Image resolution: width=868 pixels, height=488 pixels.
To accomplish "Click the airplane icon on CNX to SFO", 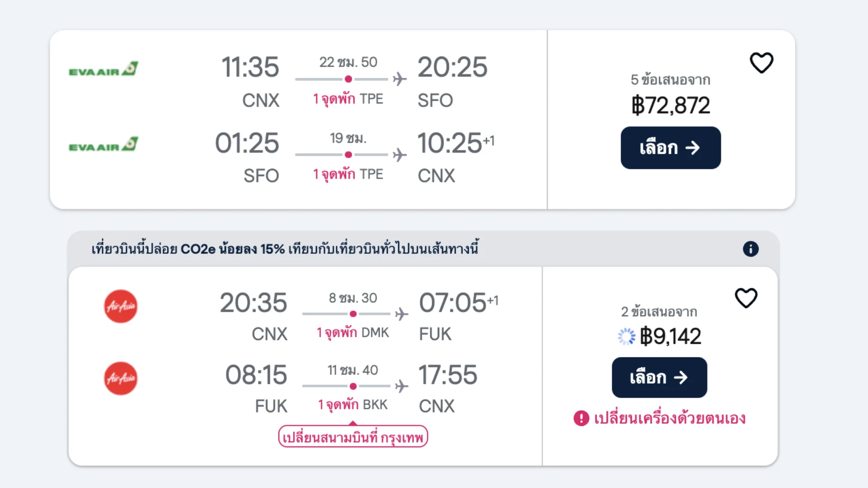I will coord(400,79).
